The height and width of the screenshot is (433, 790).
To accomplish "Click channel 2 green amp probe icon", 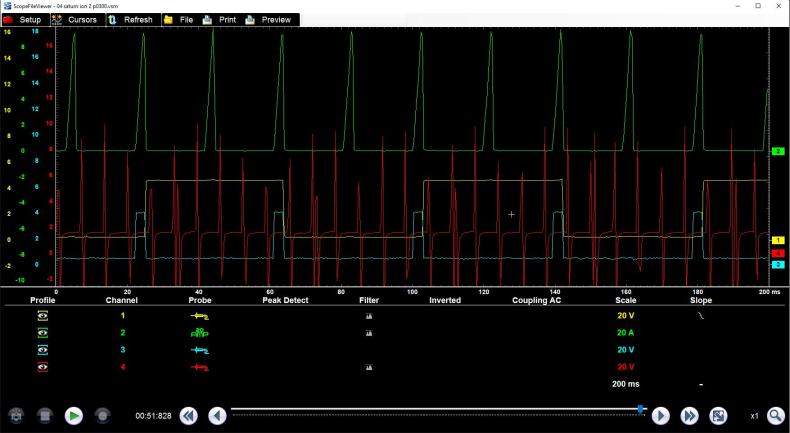I will (x=200, y=332).
